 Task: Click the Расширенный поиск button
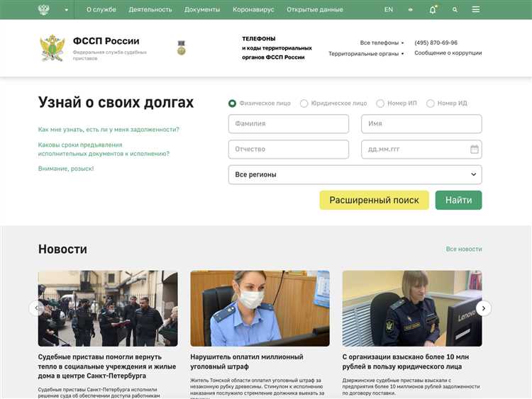pyautogui.click(x=375, y=201)
